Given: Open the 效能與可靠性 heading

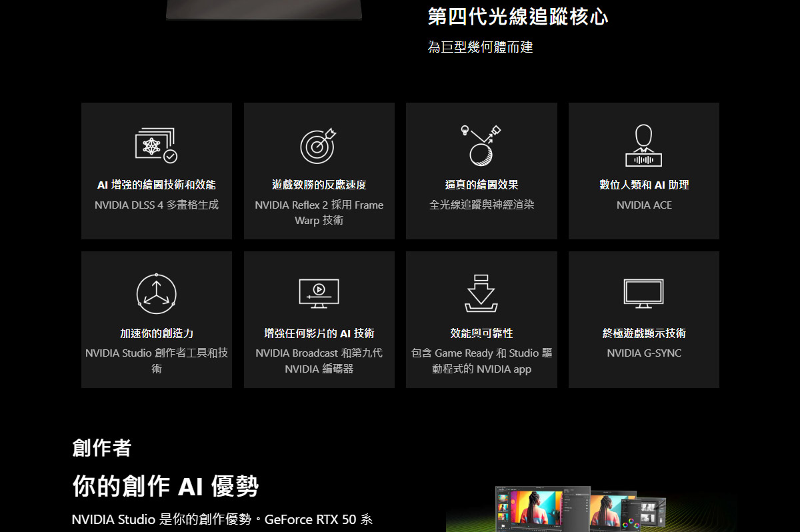Looking at the screenshot, I should (481, 333).
